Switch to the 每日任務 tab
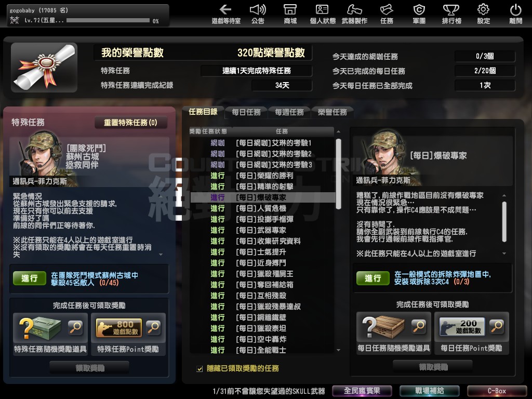Image resolution: width=532 pixels, height=399 pixels. click(246, 112)
